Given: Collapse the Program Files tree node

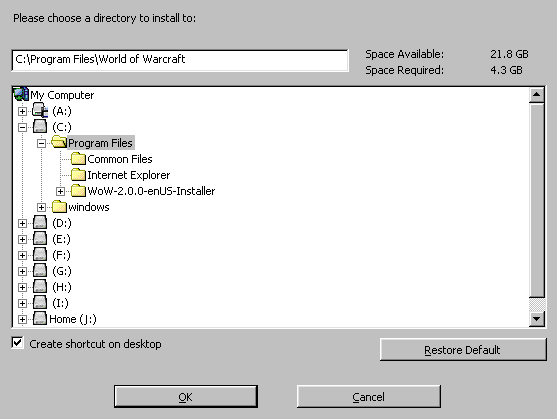Looking at the screenshot, I should click(x=42, y=143).
